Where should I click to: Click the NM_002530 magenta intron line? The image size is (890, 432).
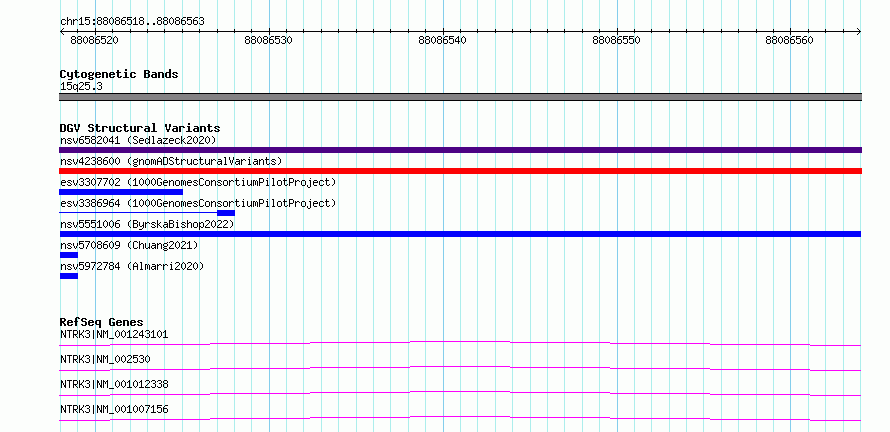[460, 368]
